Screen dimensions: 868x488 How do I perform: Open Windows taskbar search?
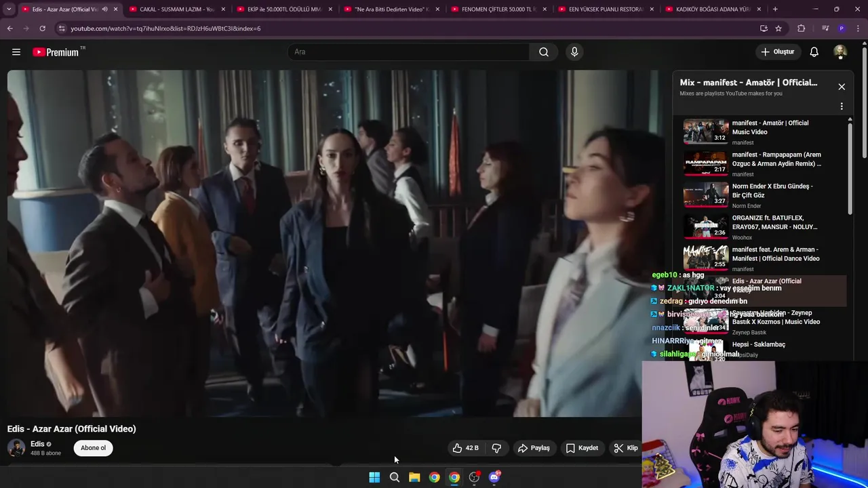[394, 477]
